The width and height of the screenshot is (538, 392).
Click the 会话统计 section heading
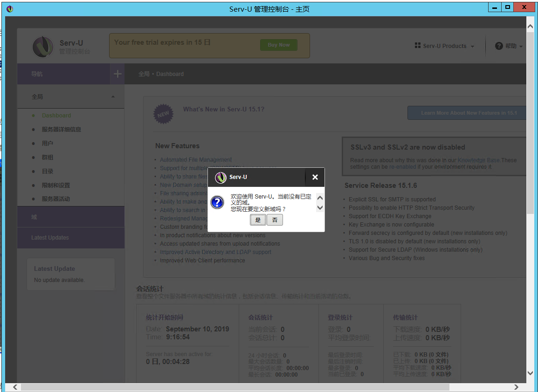[x=150, y=289]
